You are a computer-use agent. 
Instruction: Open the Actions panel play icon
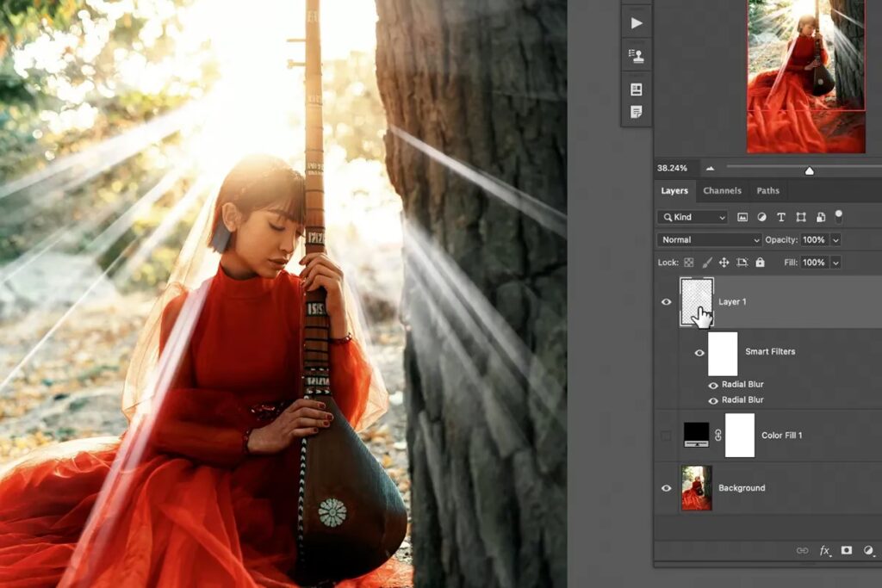[x=637, y=22]
